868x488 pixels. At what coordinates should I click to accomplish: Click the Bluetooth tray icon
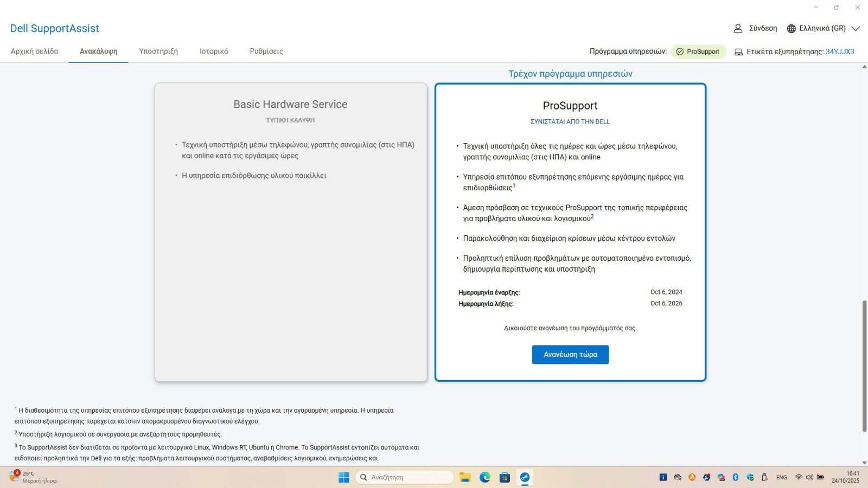[x=736, y=477]
